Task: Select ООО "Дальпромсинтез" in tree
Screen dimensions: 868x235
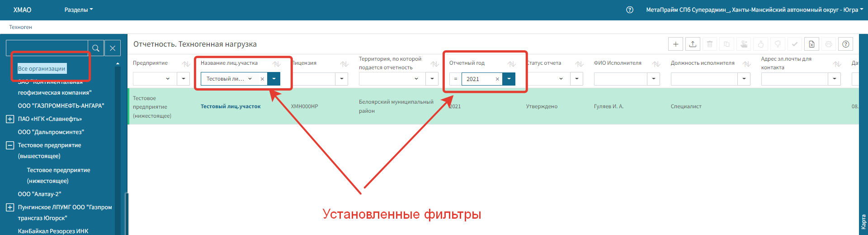Action: pos(51,132)
